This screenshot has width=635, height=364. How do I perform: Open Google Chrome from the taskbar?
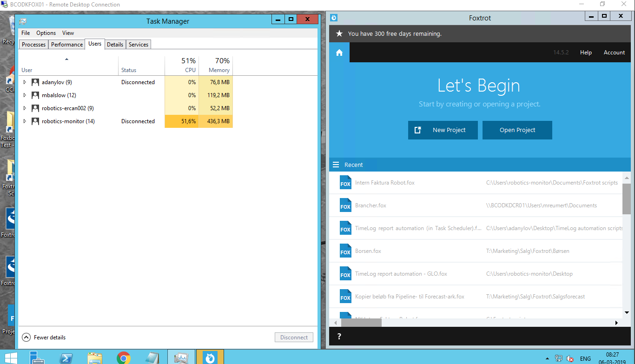[124, 357]
